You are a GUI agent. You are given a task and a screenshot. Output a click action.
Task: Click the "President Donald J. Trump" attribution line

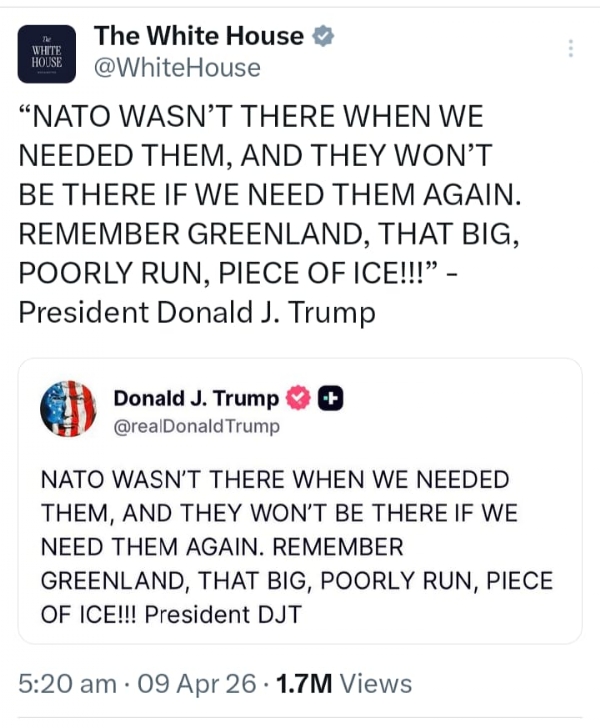tap(197, 313)
